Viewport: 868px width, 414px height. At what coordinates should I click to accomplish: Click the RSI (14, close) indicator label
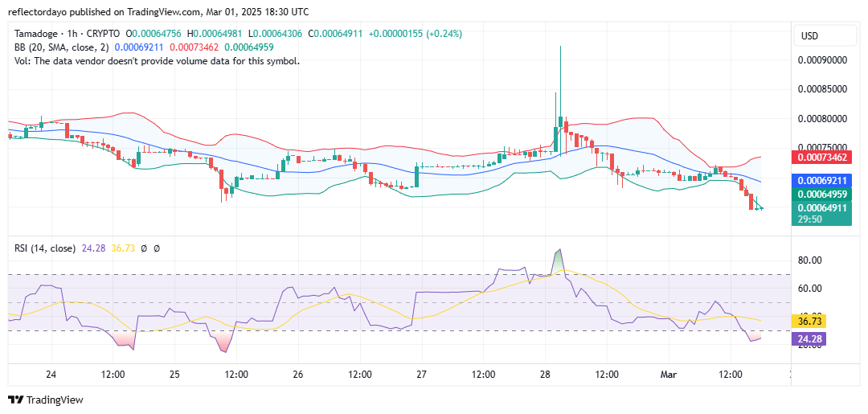point(45,249)
